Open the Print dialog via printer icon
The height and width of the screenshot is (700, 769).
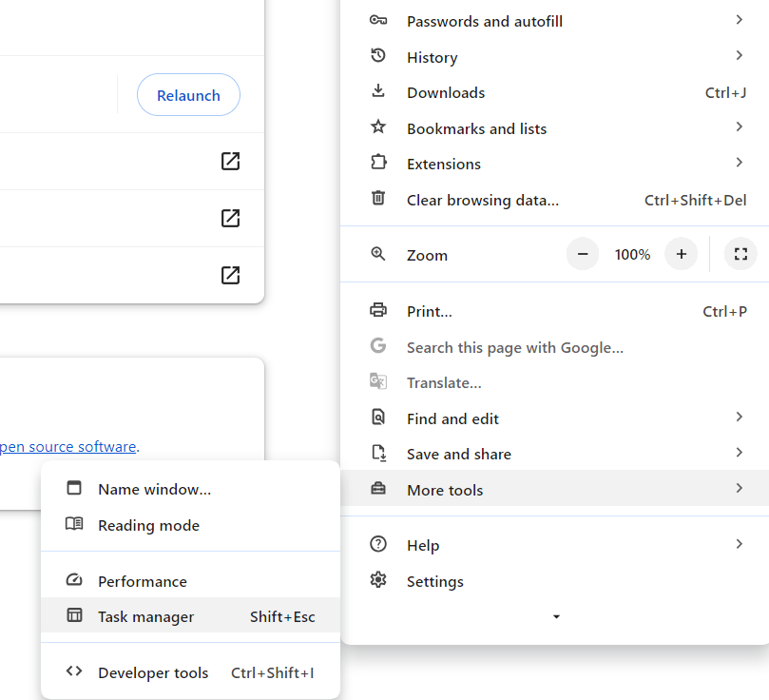click(379, 311)
